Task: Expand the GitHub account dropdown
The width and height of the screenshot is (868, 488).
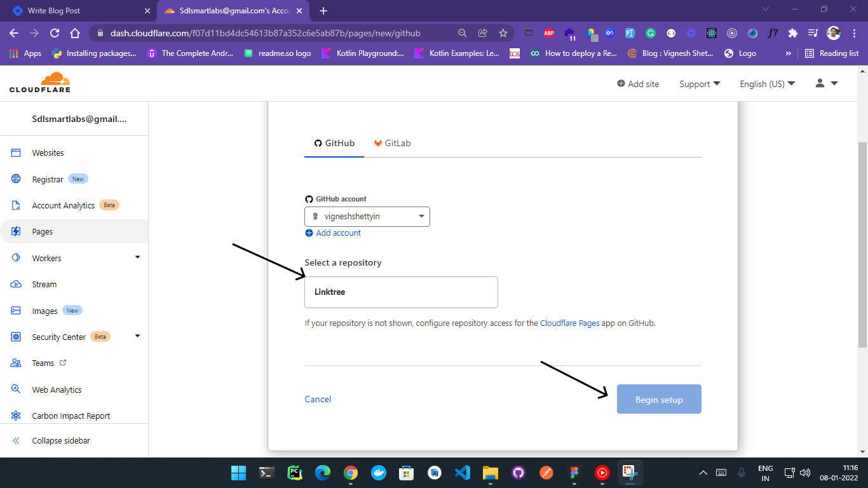Action: (367, 217)
